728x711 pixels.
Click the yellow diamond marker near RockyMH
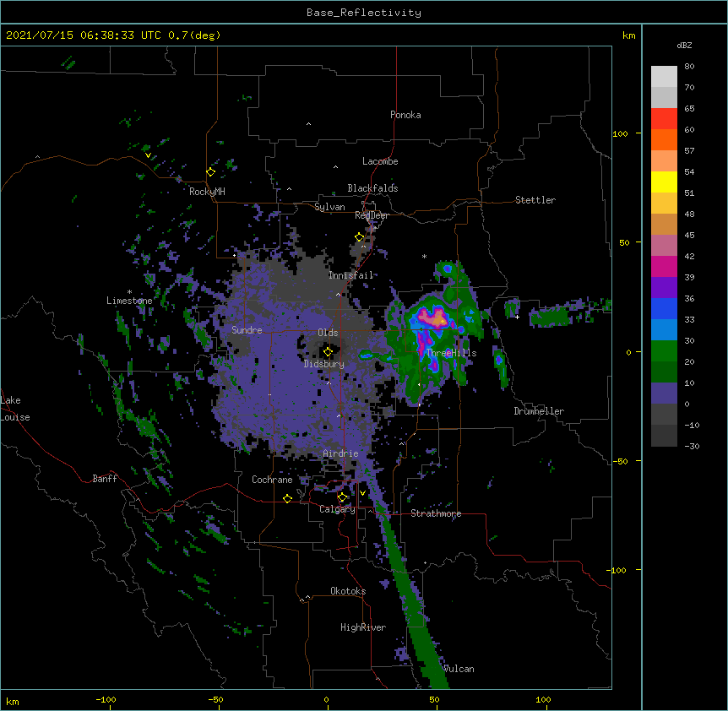(x=211, y=172)
